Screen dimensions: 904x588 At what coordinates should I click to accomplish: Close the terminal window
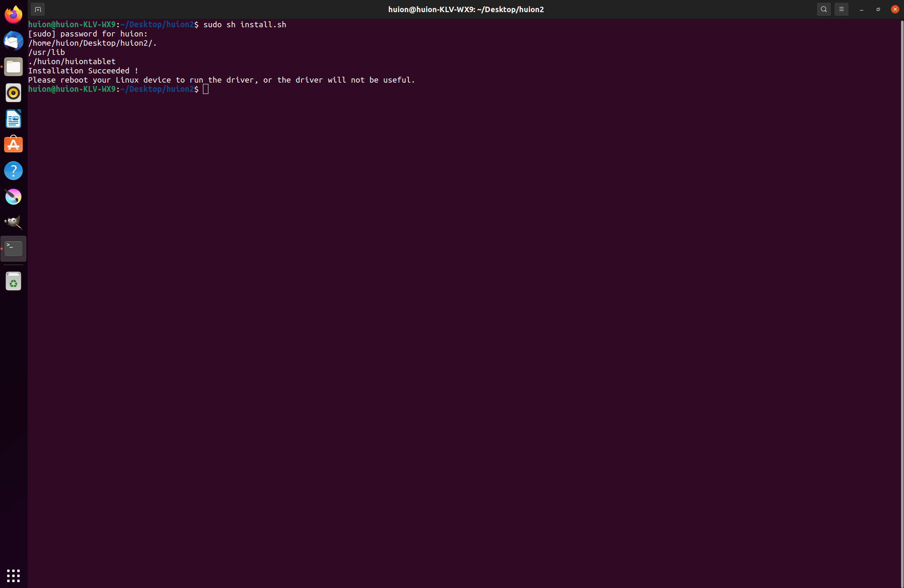tap(895, 9)
